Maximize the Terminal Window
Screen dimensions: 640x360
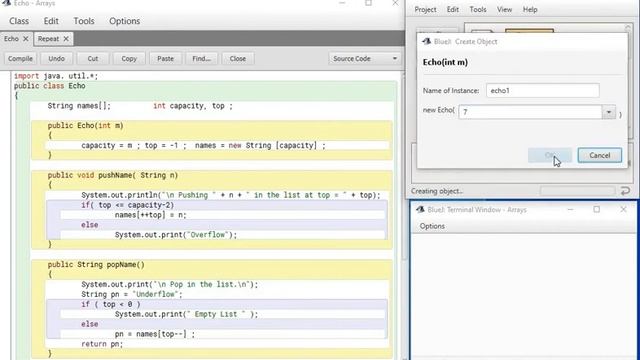(596, 209)
